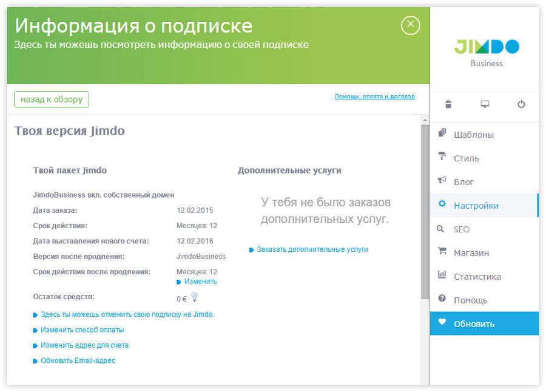Click the blue Обновить button label
The height and width of the screenshot is (392, 546).
pos(474,324)
